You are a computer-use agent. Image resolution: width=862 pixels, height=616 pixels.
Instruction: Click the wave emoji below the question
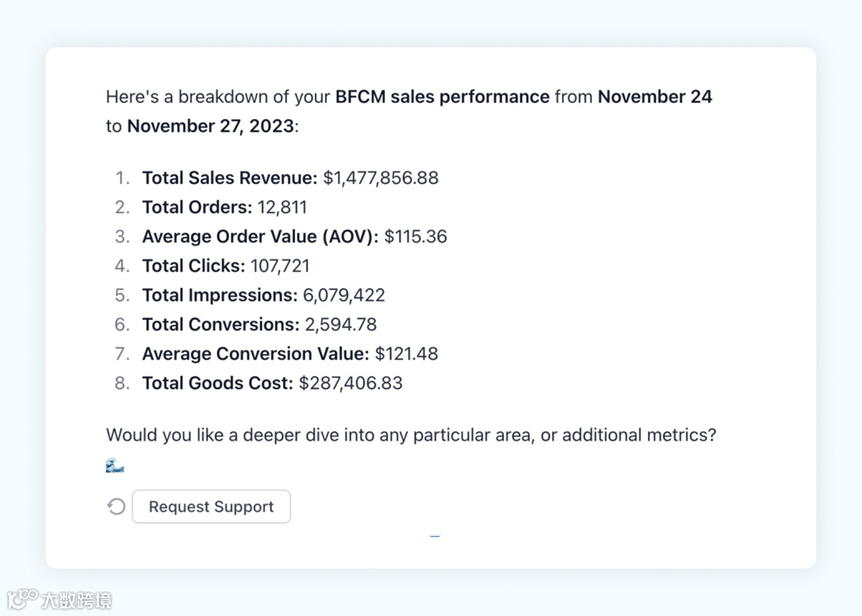pyautogui.click(x=115, y=465)
